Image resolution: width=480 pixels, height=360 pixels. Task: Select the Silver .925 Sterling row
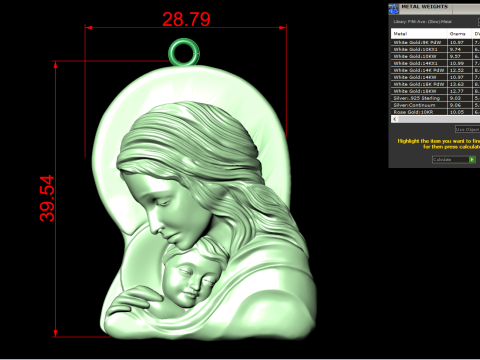coord(435,98)
